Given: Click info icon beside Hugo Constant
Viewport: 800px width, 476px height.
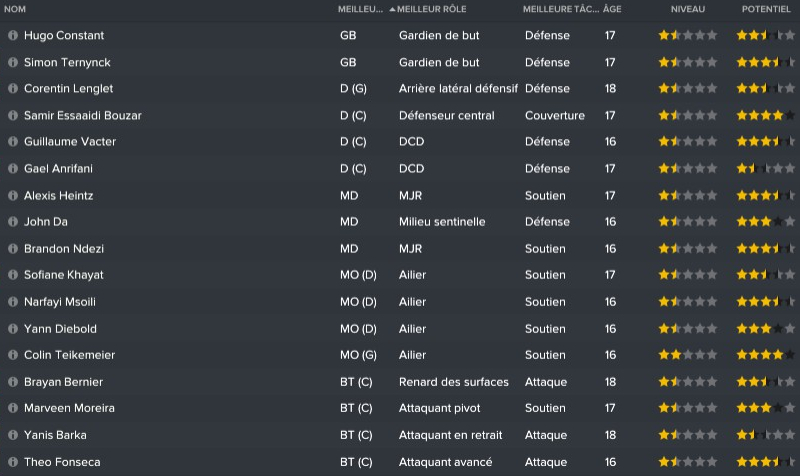Looking at the screenshot, I should (x=13, y=35).
